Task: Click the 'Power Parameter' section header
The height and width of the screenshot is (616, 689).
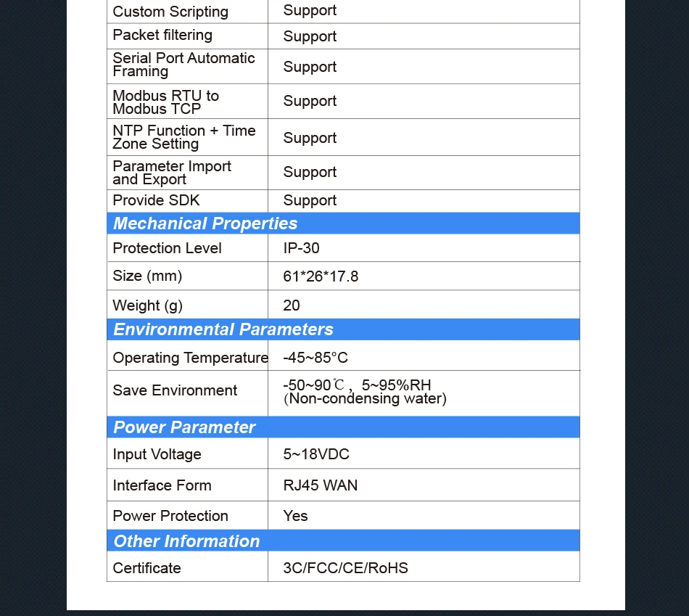Action: click(x=343, y=427)
